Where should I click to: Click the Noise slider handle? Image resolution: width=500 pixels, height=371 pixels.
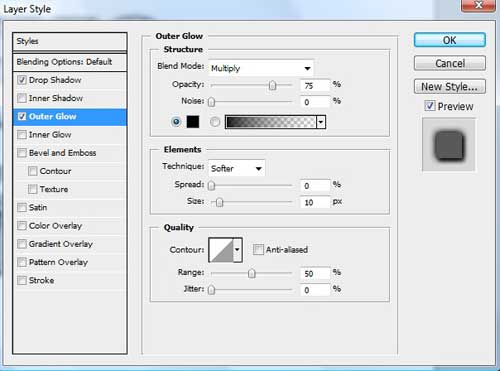click(211, 102)
